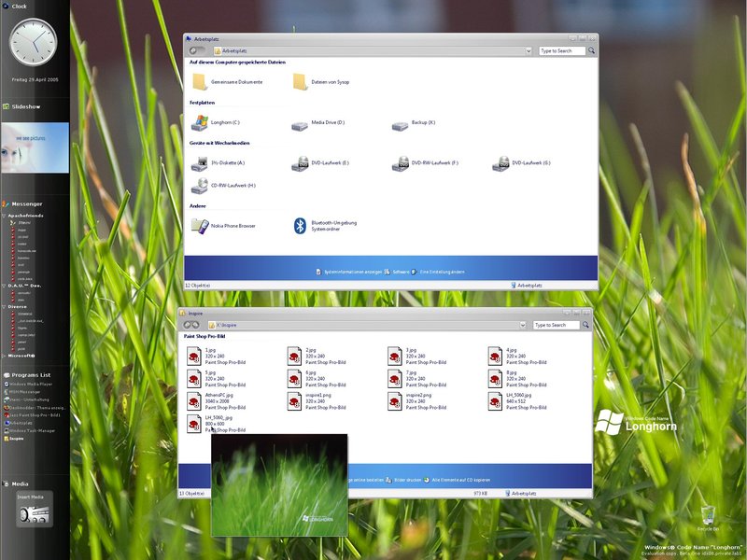This screenshot has height=560, width=747.
Task: Click the Slideshow picture thumbnail in sidebar
Action: point(35,147)
